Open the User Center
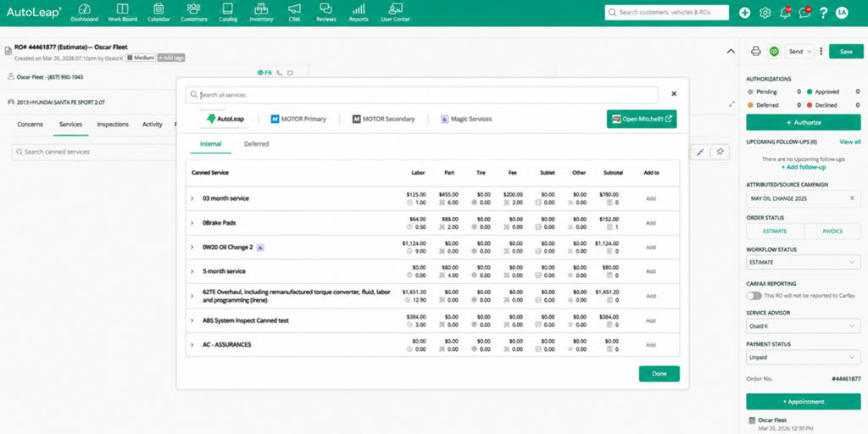868x434 pixels. coord(395,13)
